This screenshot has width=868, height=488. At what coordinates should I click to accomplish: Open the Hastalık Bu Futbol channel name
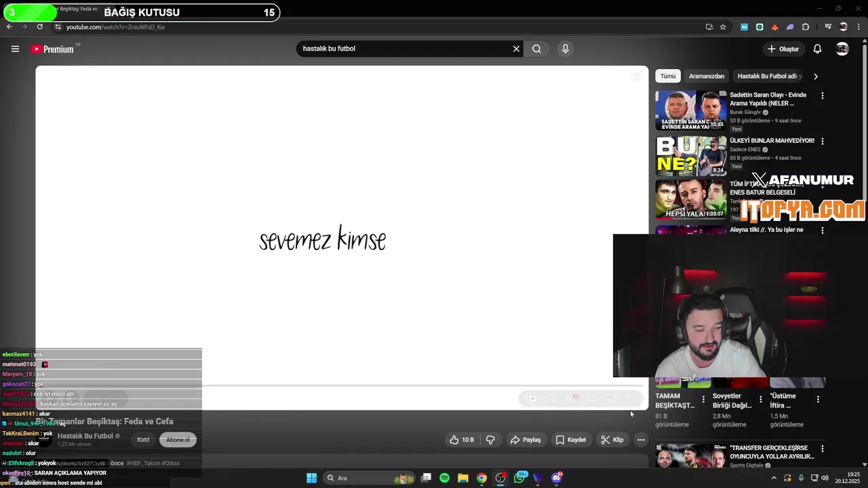85,436
